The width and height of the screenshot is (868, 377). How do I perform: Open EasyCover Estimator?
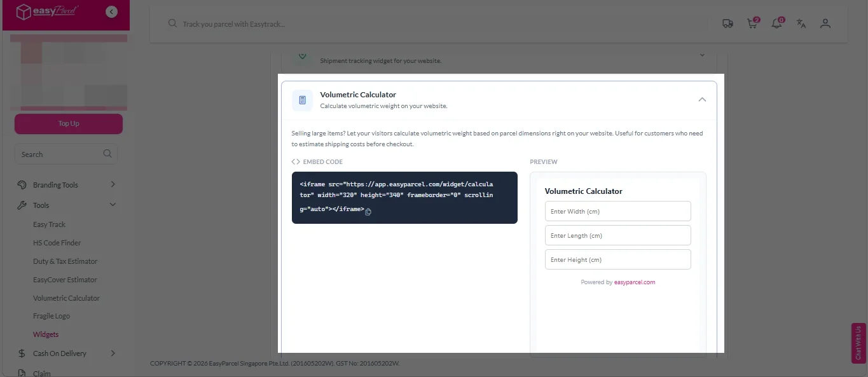pos(65,280)
